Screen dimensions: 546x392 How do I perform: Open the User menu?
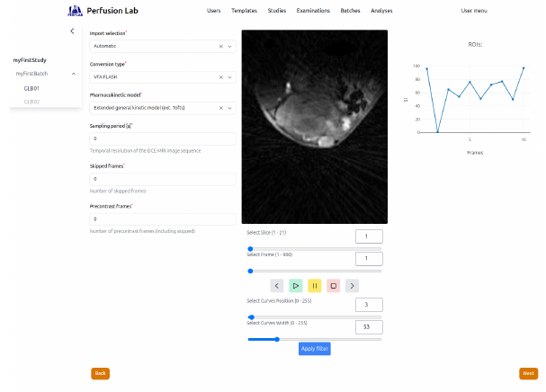[x=474, y=11]
